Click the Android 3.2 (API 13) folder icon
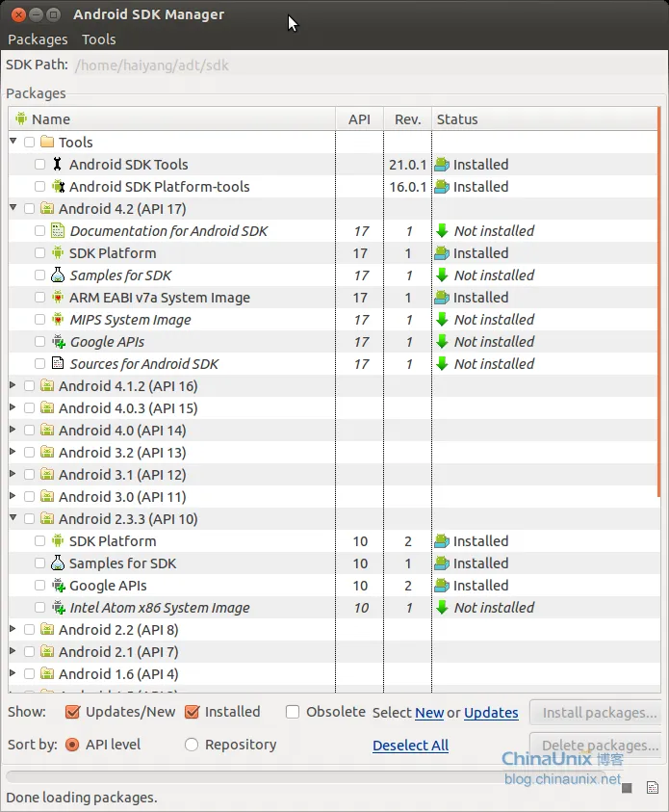This screenshot has width=669, height=812. tap(47, 452)
